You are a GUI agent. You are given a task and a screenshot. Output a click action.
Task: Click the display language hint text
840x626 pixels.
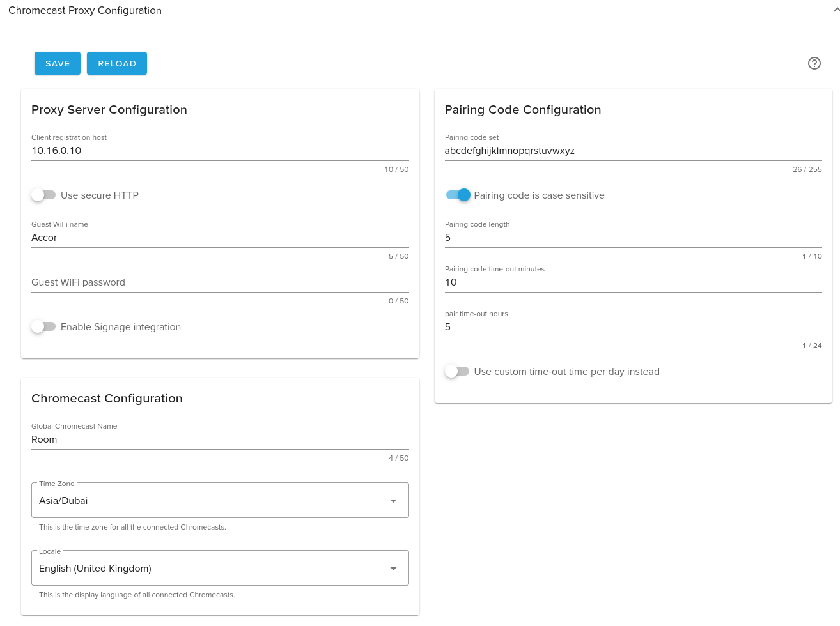coord(137,595)
